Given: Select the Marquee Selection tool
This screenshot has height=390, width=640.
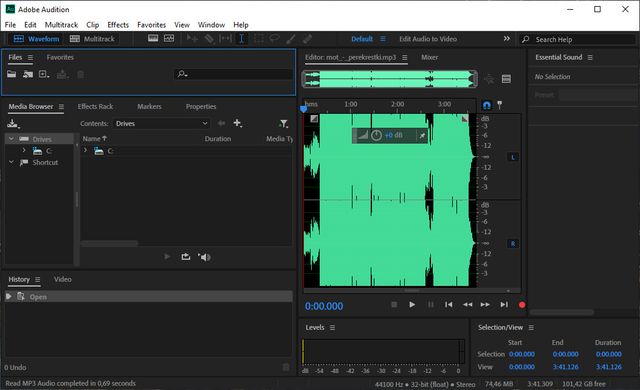Looking at the screenshot, I should (x=258, y=39).
